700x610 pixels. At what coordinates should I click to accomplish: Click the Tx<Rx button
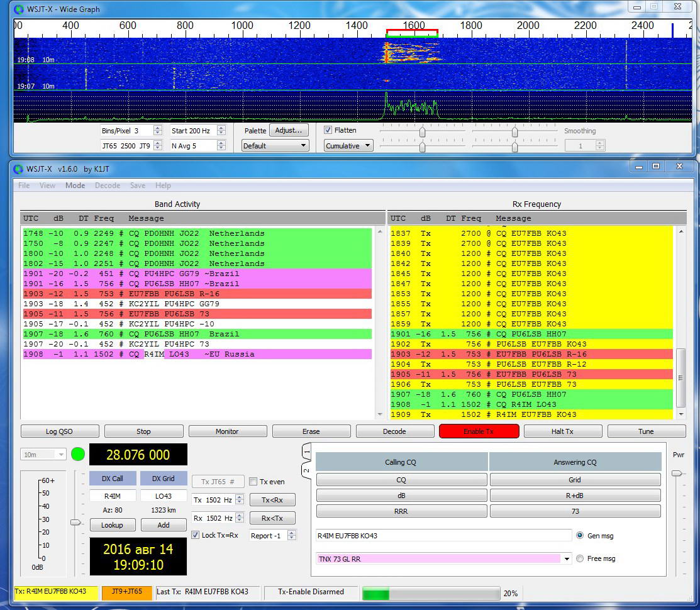pyautogui.click(x=272, y=500)
